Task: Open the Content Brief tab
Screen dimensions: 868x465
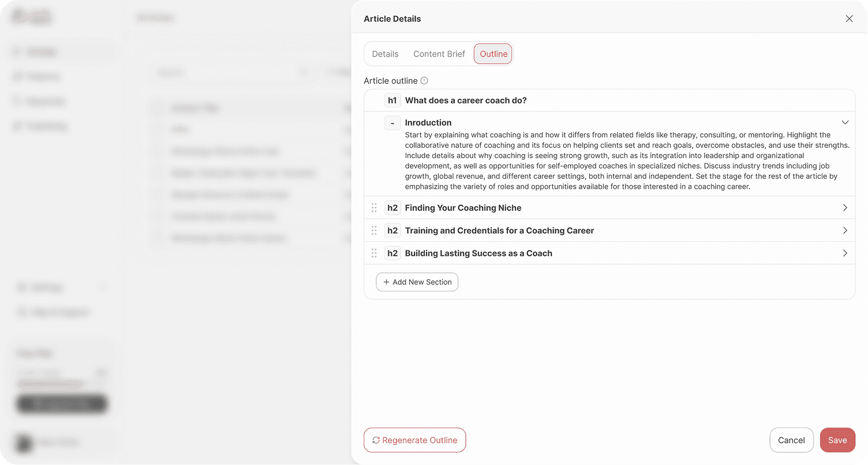Action: coord(439,54)
